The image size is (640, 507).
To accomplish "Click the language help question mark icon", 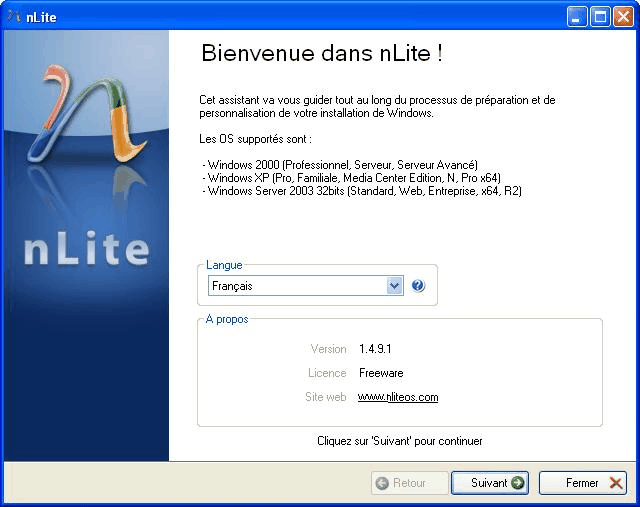I will point(418,286).
